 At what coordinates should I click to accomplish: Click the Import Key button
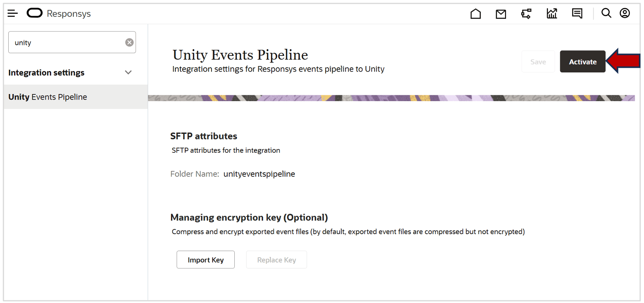[205, 260]
